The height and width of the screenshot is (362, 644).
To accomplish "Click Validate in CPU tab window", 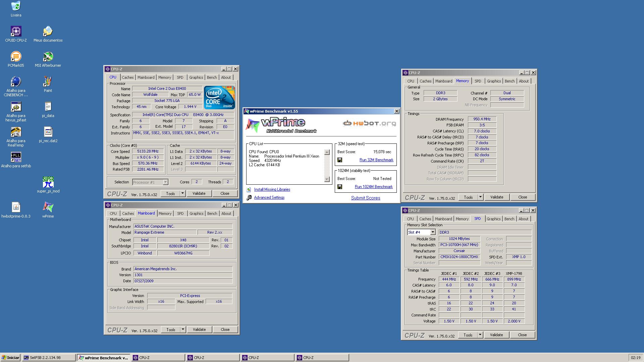I will tap(199, 193).
